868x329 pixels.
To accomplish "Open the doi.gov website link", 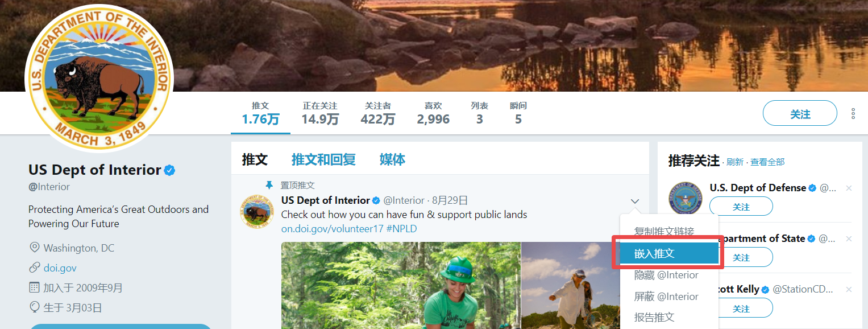I will click(60, 268).
